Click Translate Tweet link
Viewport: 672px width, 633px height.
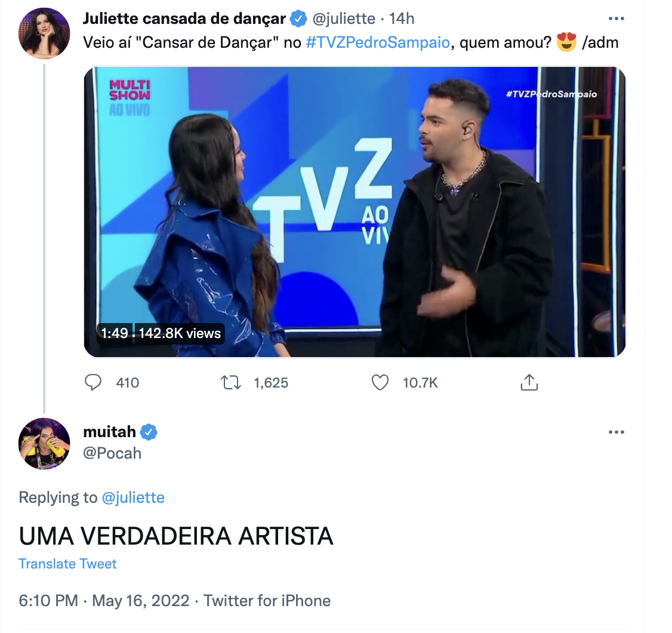click(68, 564)
